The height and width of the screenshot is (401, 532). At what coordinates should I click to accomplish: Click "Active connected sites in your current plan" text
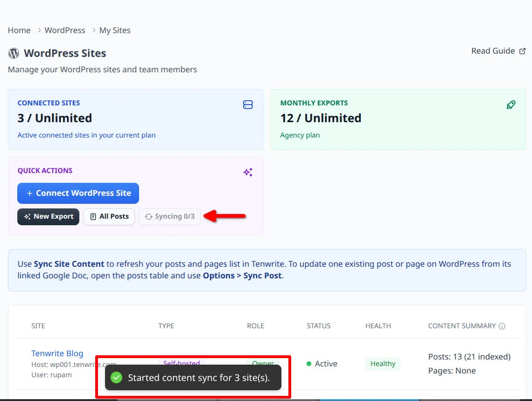click(x=86, y=135)
